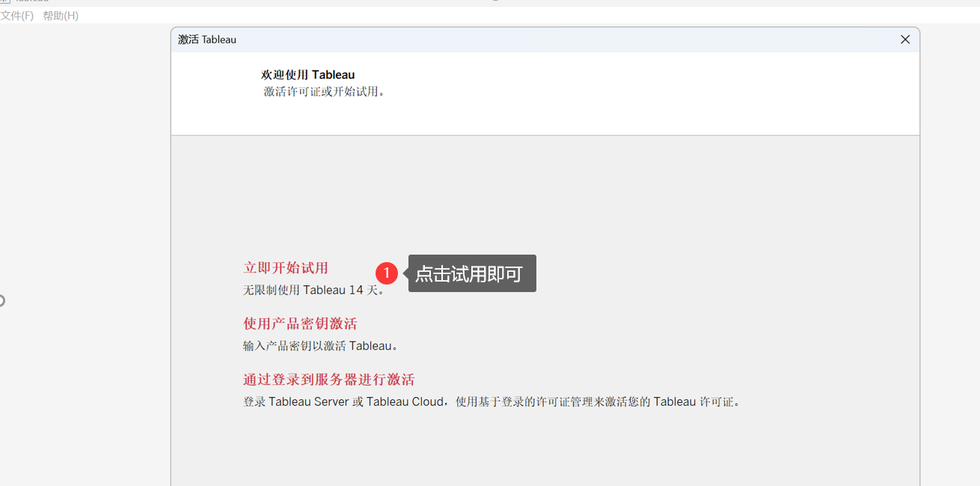Screen dimensions: 980x486
Task: Open the 帮助(H) menu
Action: click(61, 16)
